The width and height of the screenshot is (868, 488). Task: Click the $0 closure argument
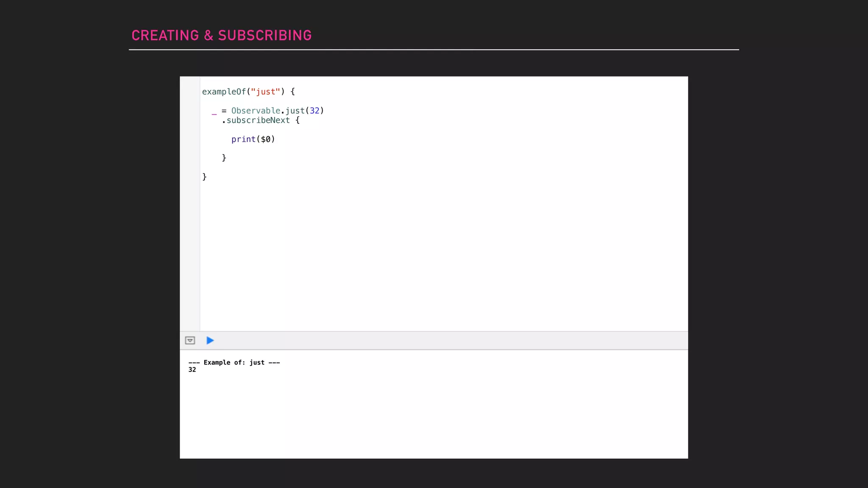[266, 139]
